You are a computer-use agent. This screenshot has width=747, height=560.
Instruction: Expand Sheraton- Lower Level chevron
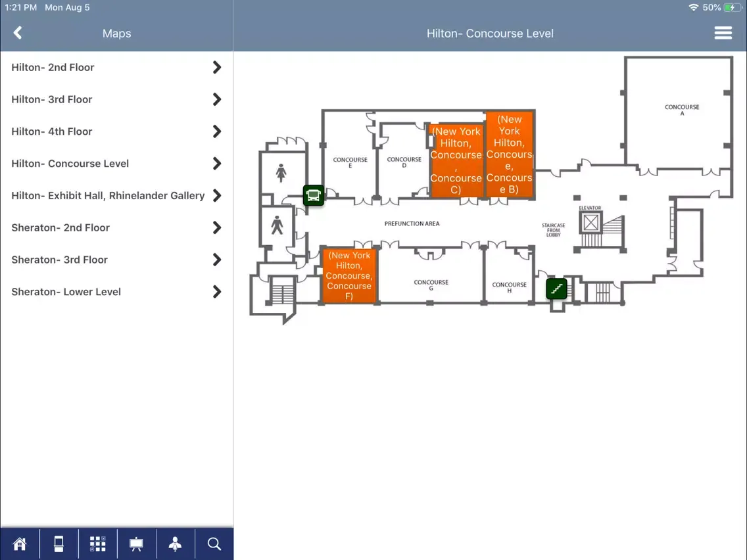pyautogui.click(x=217, y=291)
